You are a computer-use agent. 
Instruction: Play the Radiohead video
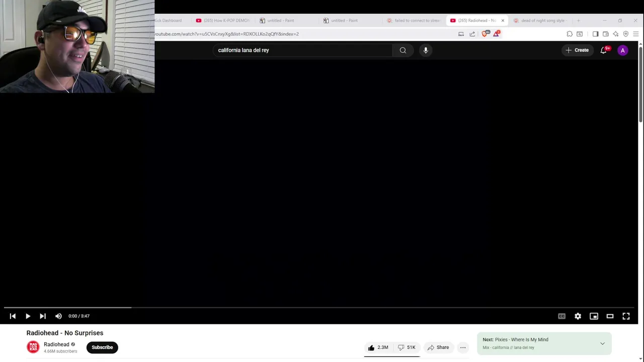click(28, 316)
